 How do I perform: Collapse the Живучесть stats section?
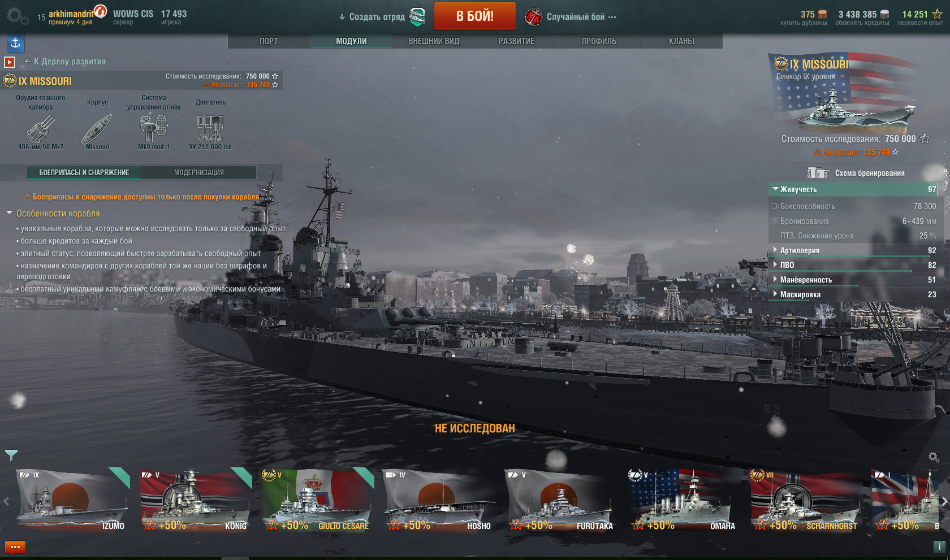coord(853,189)
